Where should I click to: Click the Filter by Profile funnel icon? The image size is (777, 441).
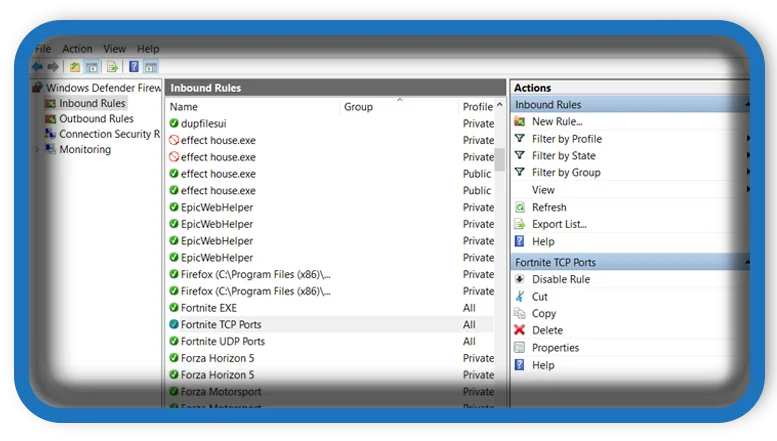coord(519,138)
